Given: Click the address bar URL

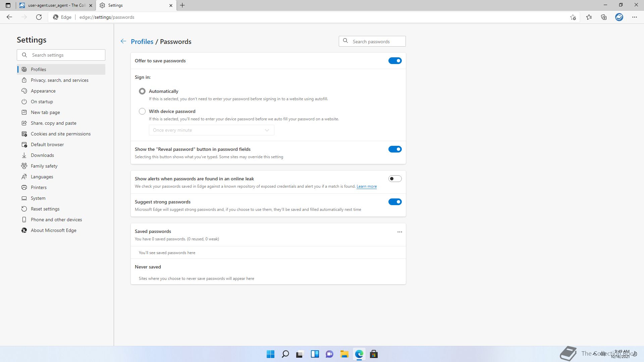Looking at the screenshot, I should (107, 17).
